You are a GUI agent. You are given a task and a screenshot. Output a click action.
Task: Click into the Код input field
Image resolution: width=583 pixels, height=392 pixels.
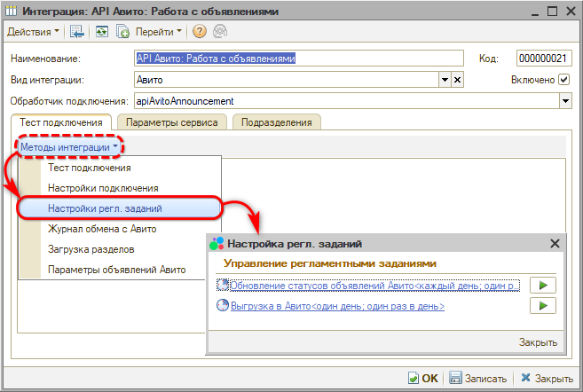[x=543, y=59]
